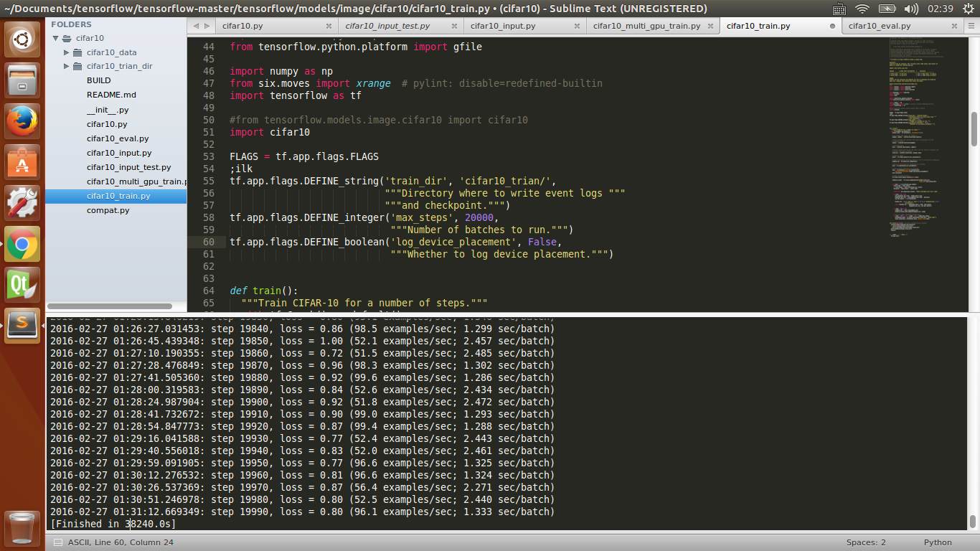Select the cifar10_train.py tab
980x551 pixels.
(x=758, y=26)
